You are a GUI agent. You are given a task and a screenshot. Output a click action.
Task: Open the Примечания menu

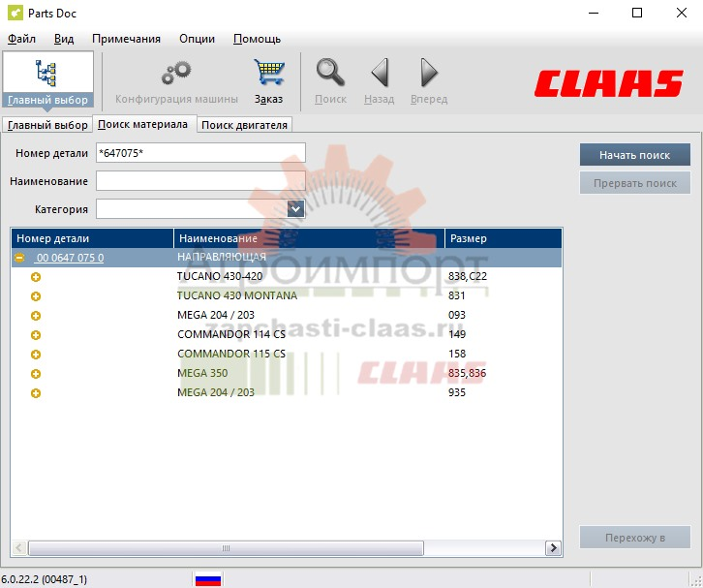126,39
